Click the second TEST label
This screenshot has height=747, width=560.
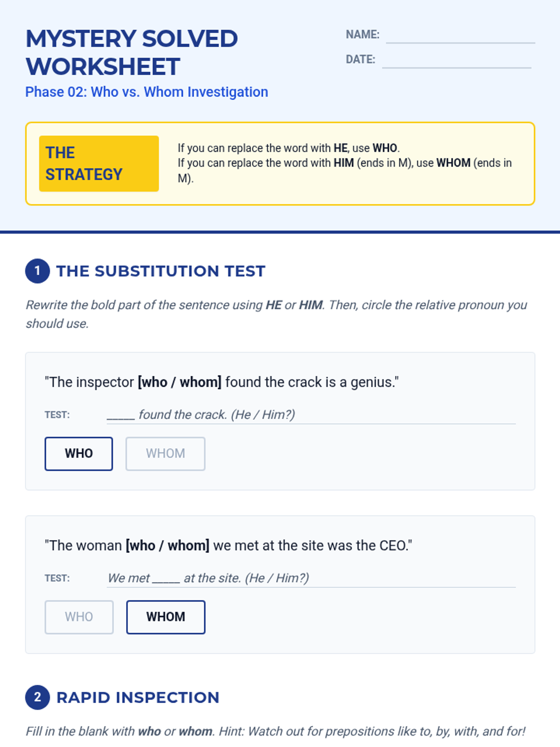[x=57, y=578]
